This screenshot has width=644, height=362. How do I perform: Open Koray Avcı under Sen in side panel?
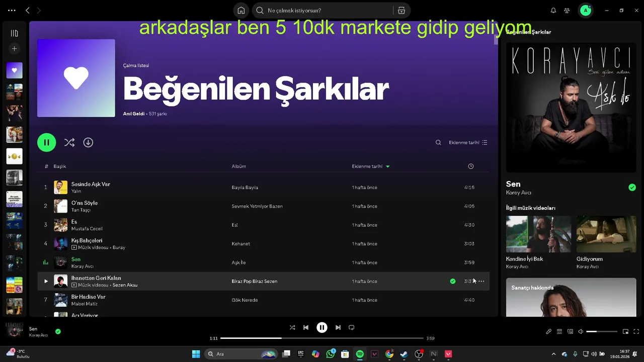coord(519,193)
